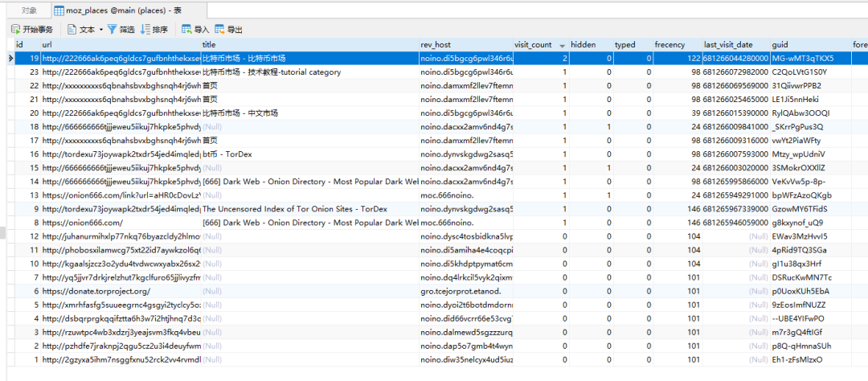Click url starting 'http://2gzyxa5ihm7nsggfxnu52'

(x=120, y=359)
